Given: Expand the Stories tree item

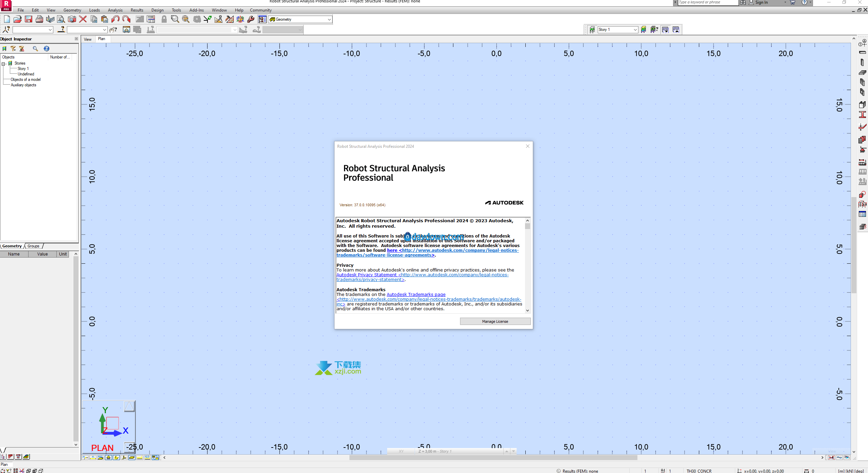Looking at the screenshot, I should point(5,64).
